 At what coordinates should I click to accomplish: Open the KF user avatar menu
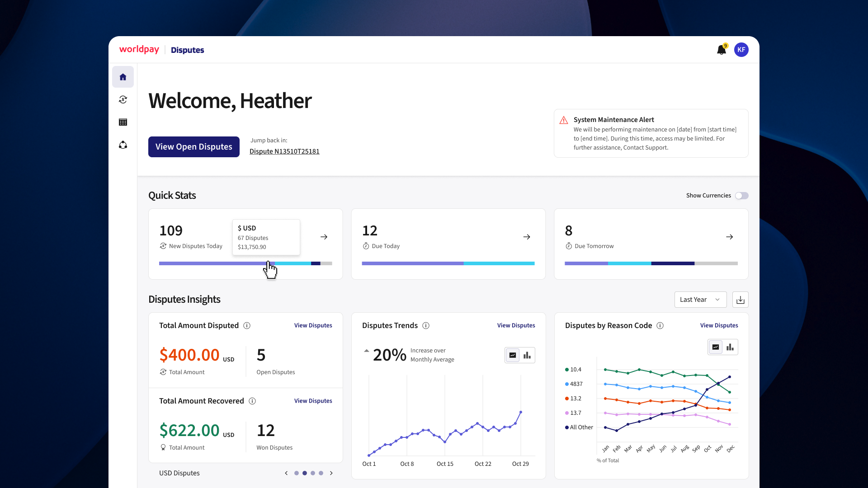741,50
